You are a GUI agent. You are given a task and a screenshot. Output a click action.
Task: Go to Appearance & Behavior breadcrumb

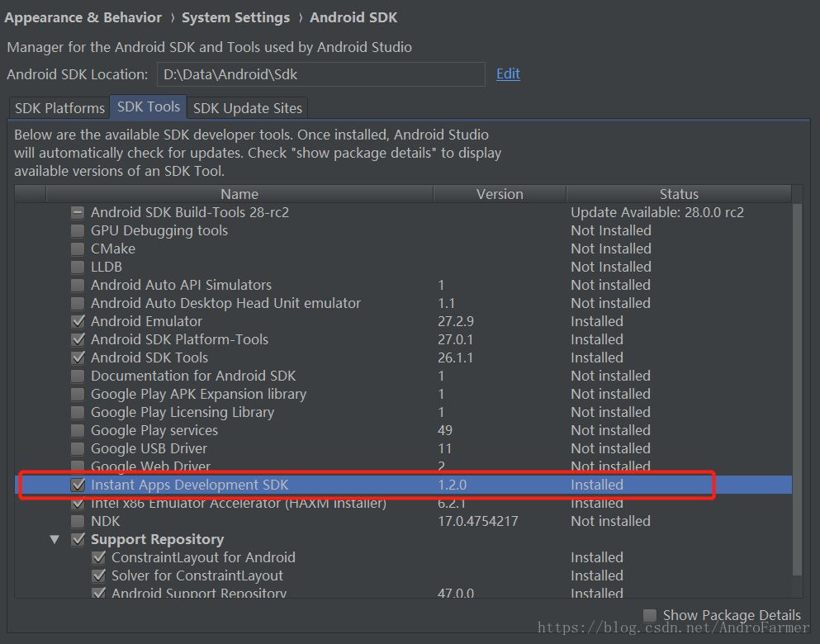pyautogui.click(x=83, y=17)
